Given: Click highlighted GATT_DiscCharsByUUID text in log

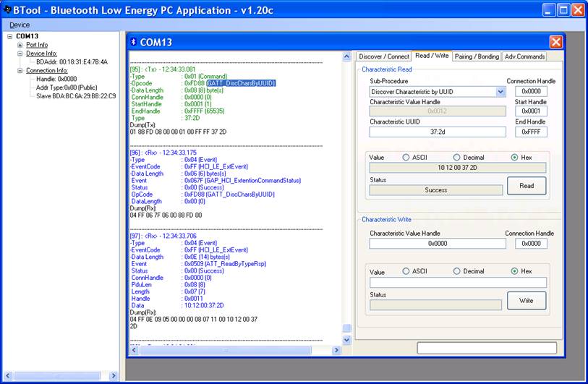Looking at the screenshot, I should [241, 83].
